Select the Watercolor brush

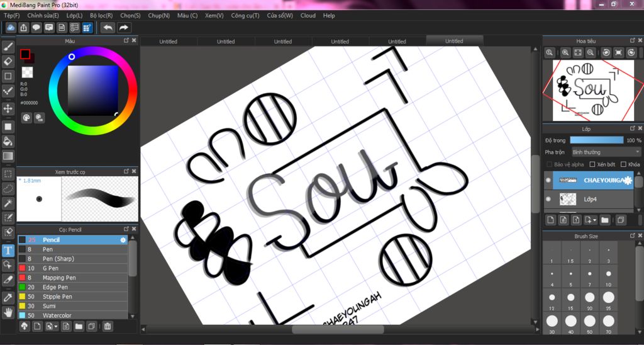[x=73, y=315]
